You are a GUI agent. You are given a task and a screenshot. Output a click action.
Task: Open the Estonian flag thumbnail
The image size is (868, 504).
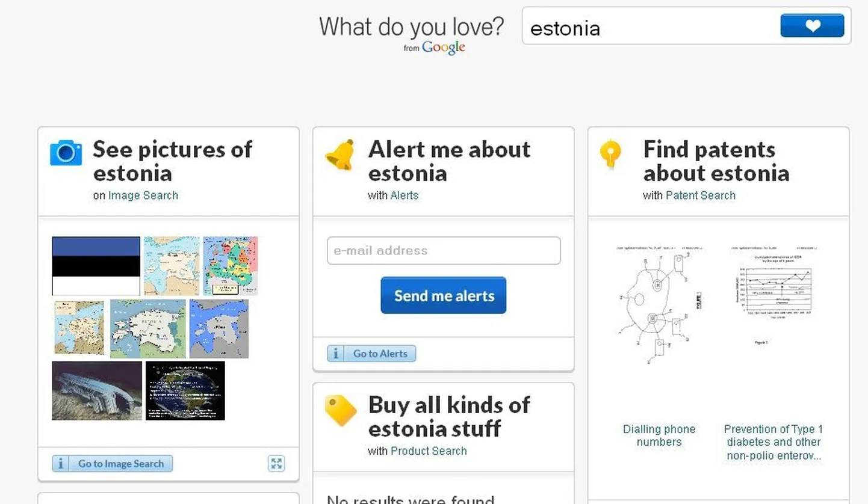coord(96,266)
